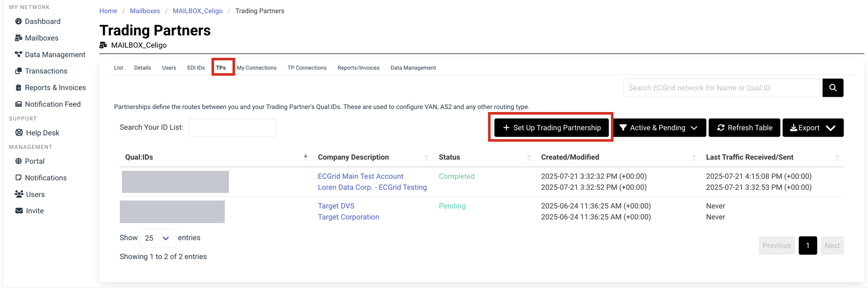This screenshot has width=868, height=288.
Task: Click the Completed status text
Action: (457, 176)
